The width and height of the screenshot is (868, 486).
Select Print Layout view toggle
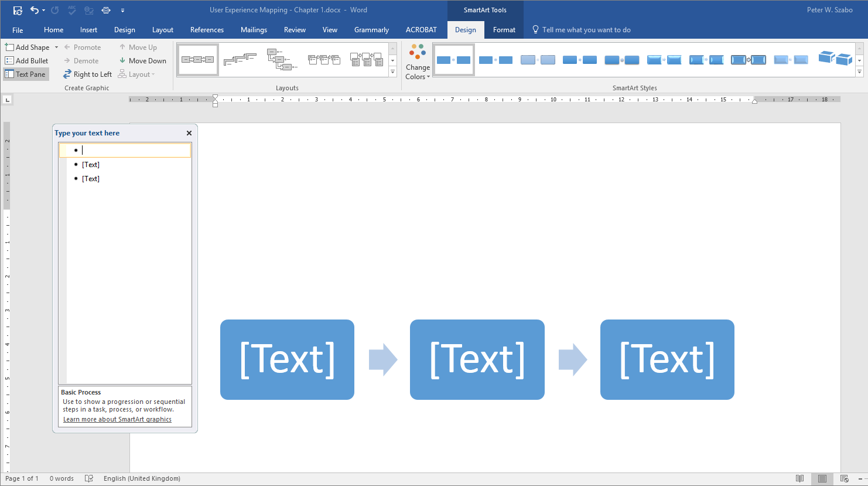[822, 478]
